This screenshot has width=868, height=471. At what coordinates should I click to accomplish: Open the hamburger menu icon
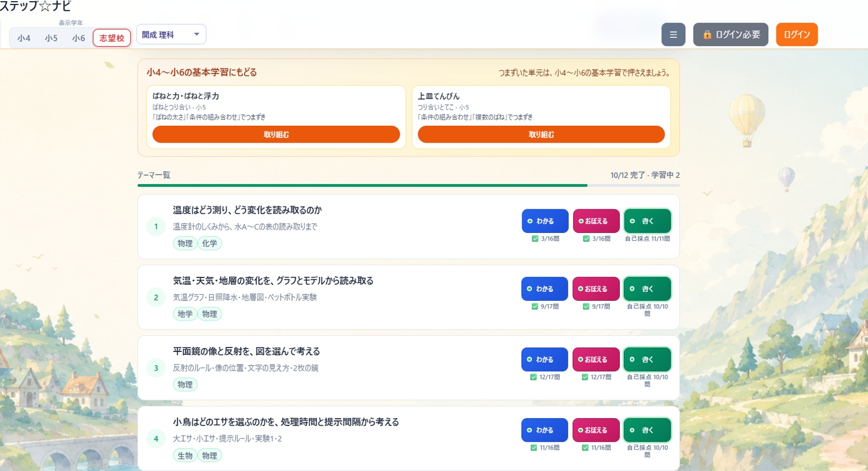673,34
